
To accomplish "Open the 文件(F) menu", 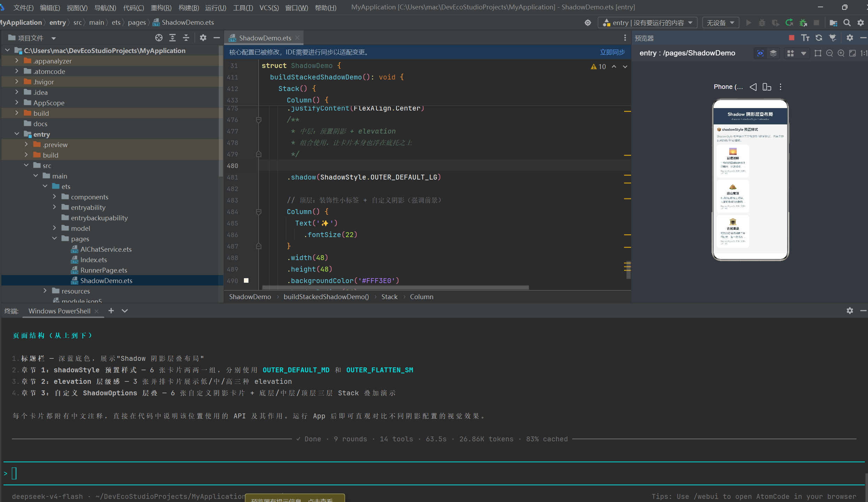I will pos(23,7).
